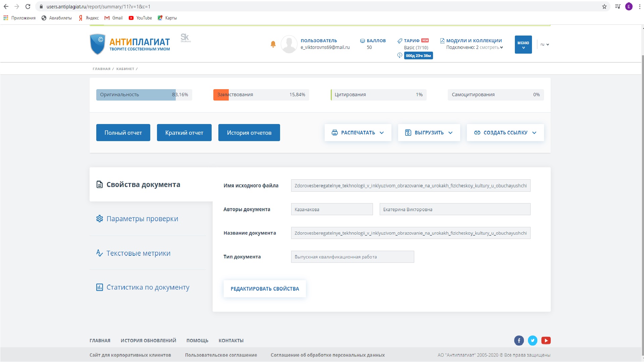Open the Текстовые метрики tab
The width and height of the screenshot is (644, 362).
(x=138, y=253)
